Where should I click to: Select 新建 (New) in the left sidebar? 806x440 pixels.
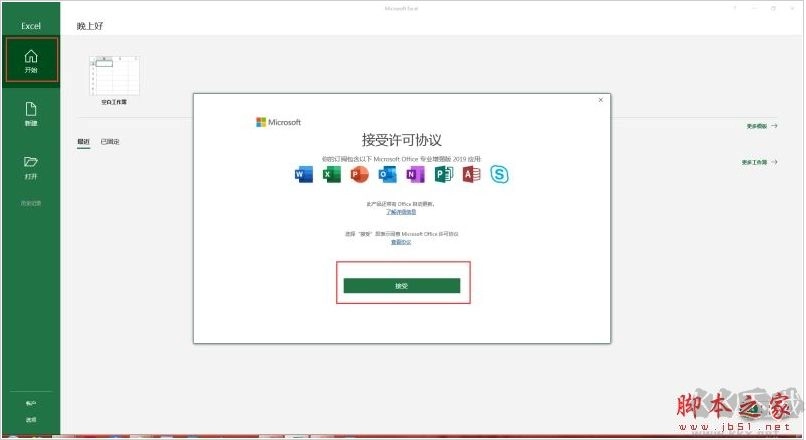(30, 114)
